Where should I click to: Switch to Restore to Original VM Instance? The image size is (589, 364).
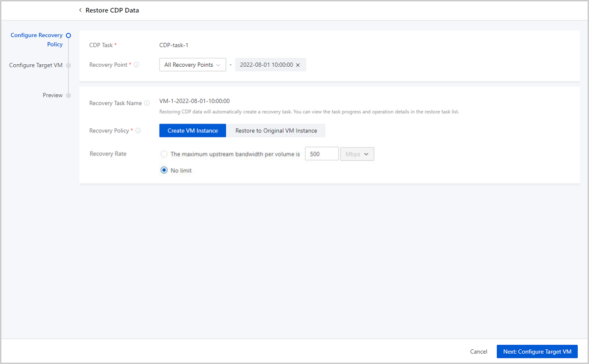point(276,130)
